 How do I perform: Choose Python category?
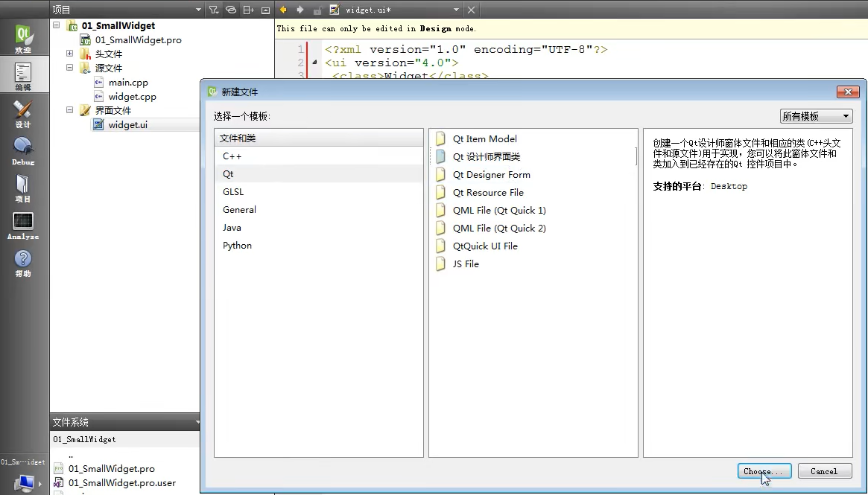pyautogui.click(x=319, y=246)
